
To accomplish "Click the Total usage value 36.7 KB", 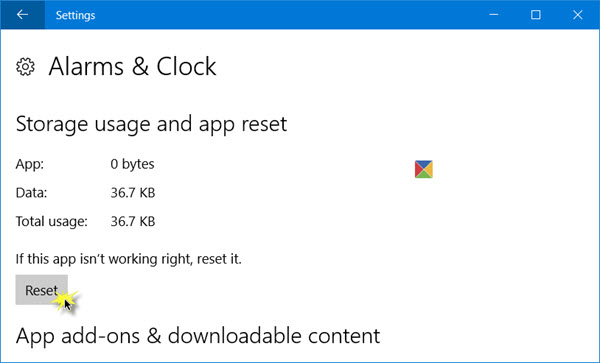I will click(x=133, y=221).
